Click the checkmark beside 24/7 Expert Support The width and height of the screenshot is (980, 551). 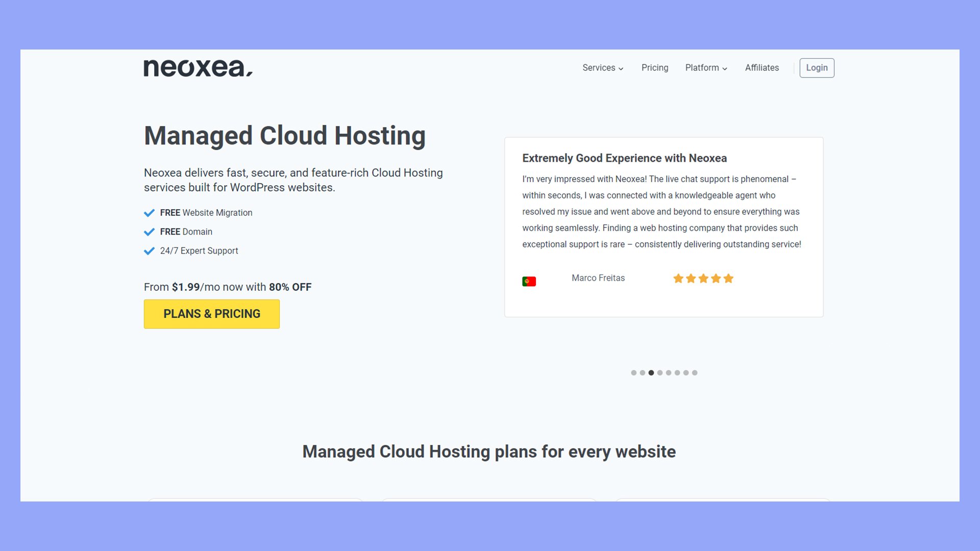click(149, 251)
